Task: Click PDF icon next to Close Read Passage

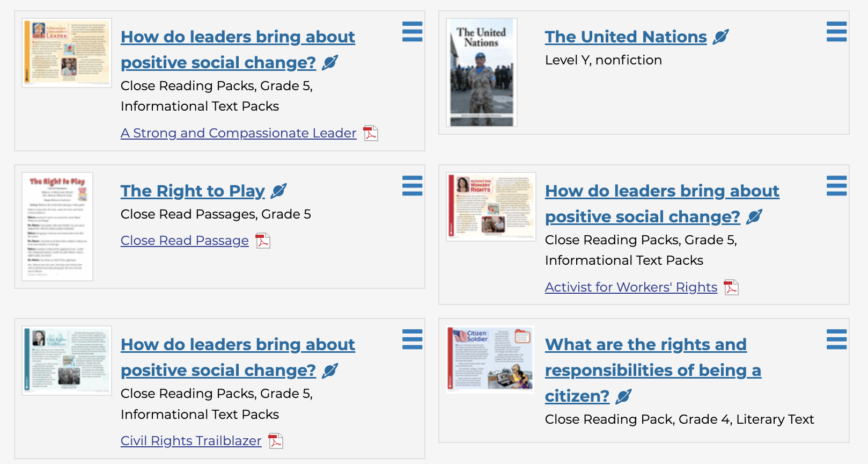Action: click(x=263, y=241)
